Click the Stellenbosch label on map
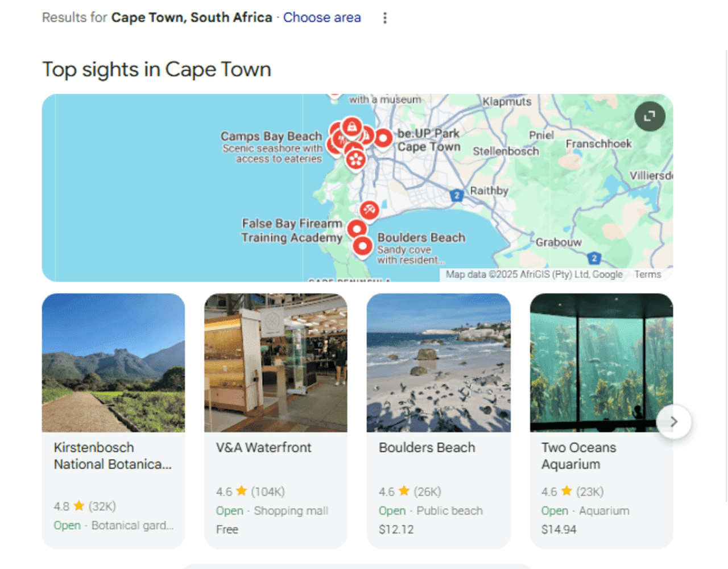This screenshot has width=728, height=569. click(506, 151)
